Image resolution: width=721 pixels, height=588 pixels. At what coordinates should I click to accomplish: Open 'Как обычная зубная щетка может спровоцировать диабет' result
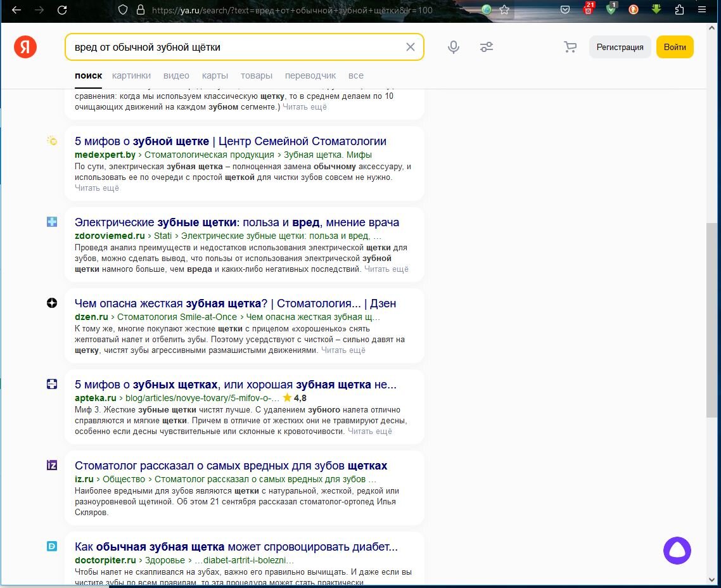coord(236,547)
